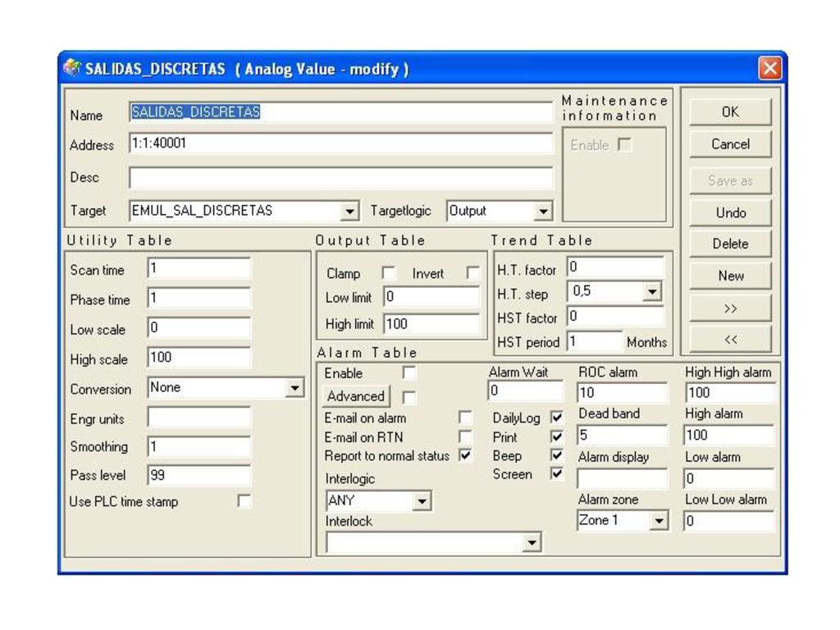Screen dimensions: 840x630
Task: Click the Address field showing 1:1:40001
Action: coord(340,144)
